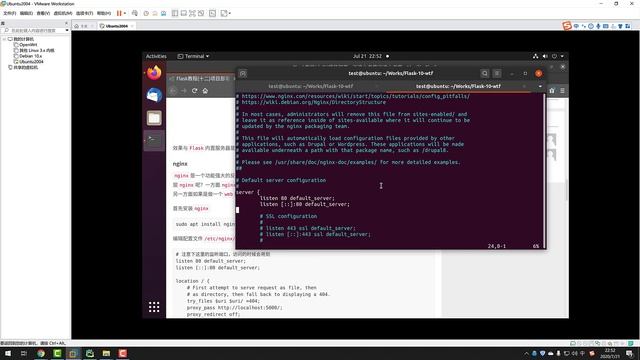640x360 pixels.
Task: Collapse the My Computer tree node
Action: pyautogui.click(x=4, y=39)
